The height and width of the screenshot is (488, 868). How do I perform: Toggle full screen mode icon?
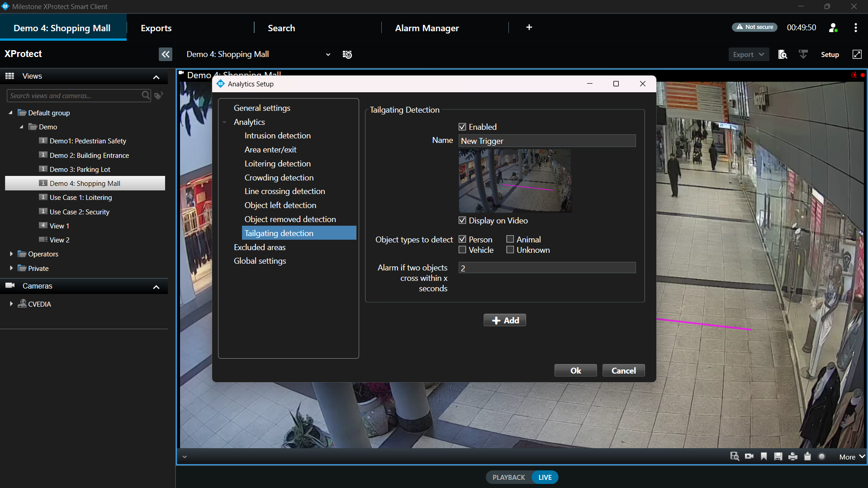pyautogui.click(x=857, y=54)
